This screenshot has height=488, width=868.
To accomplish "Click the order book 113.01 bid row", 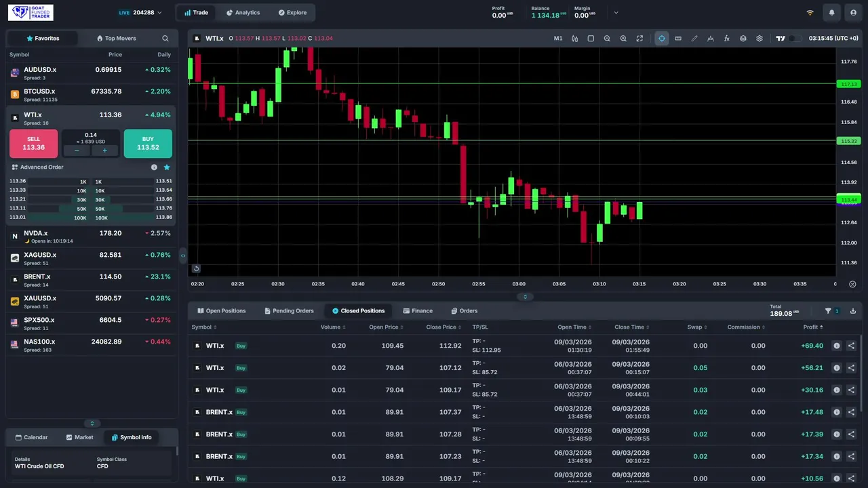I will [x=48, y=218].
